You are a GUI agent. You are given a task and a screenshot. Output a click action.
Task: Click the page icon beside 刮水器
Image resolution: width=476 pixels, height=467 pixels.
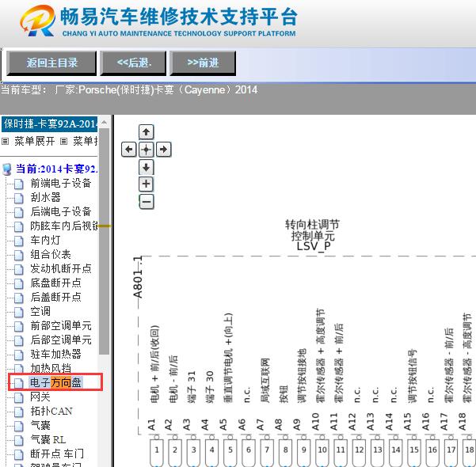coord(19,198)
